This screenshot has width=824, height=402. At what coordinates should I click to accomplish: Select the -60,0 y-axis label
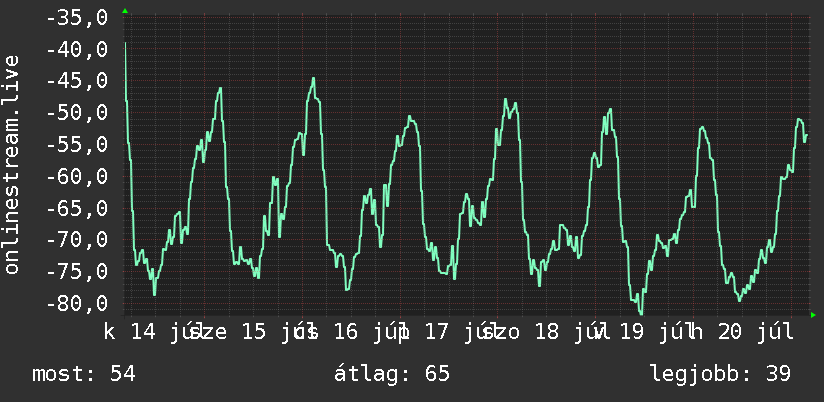pos(77,177)
